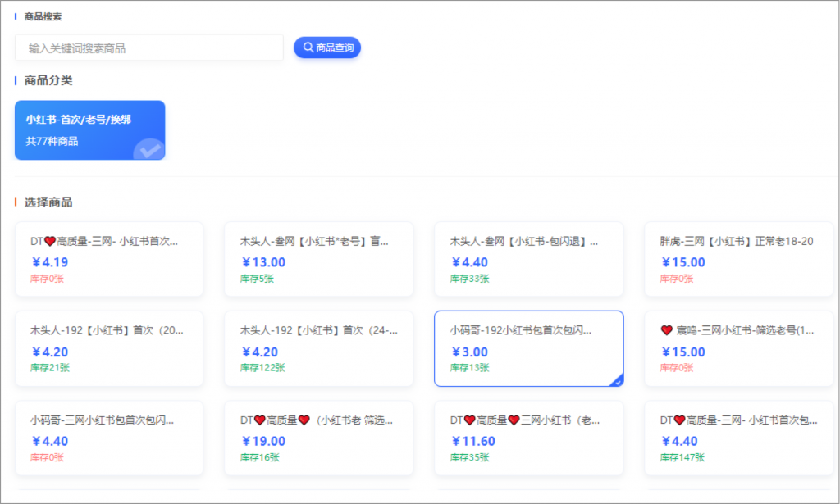Click the red heart icon on 宸鸣 card
Image resolution: width=840 pixels, height=504 pixels.
pos(666,330)
